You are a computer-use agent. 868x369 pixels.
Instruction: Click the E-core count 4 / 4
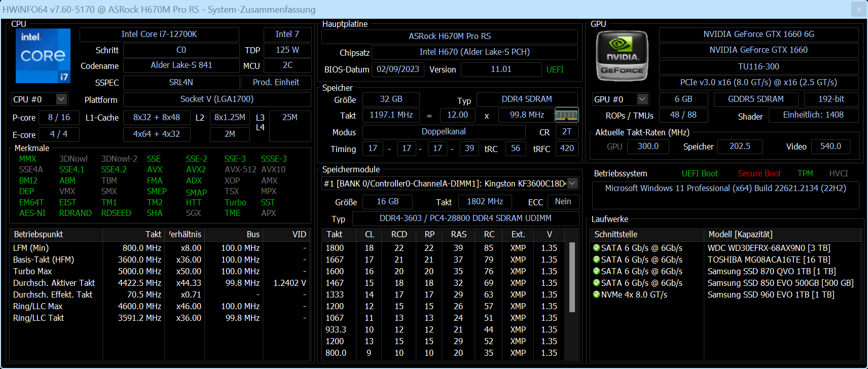point(59,134)
